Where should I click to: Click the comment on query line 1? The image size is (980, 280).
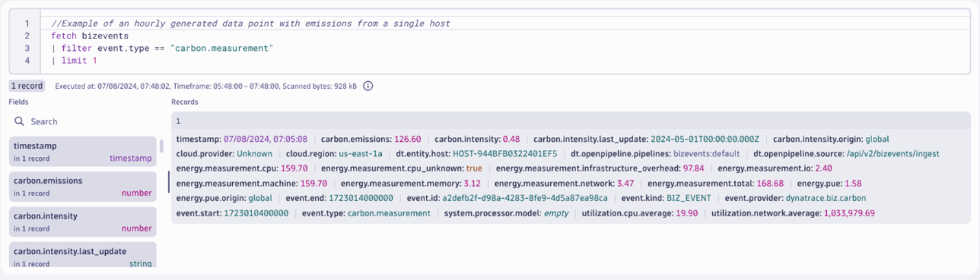tap(251, 23)
